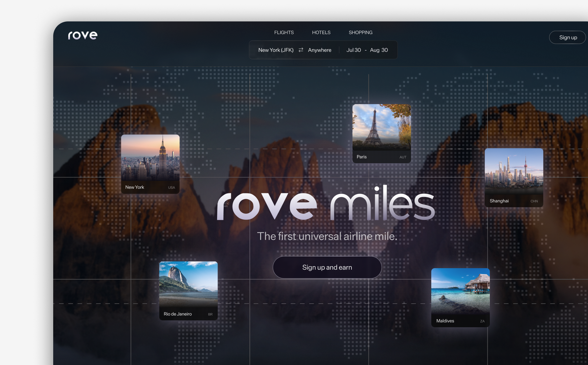Click the rove logo in the header
Image resolution: width=588 pixels, height=365 pixels.
[x=83, y=35]
